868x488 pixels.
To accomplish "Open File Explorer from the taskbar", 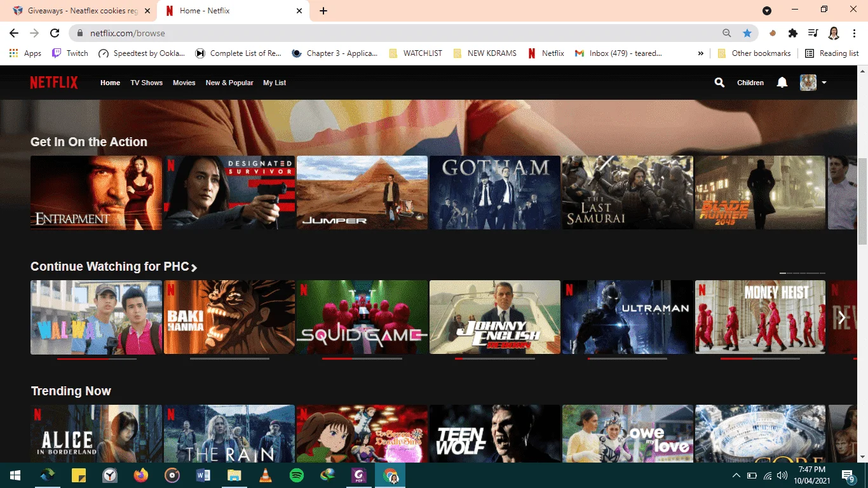I will click(234, 475).
